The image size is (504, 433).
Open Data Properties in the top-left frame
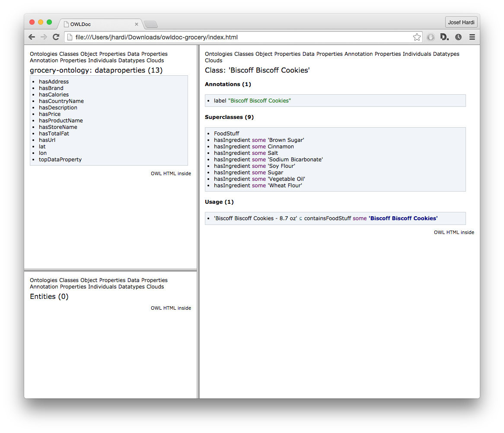pos(147,54)
